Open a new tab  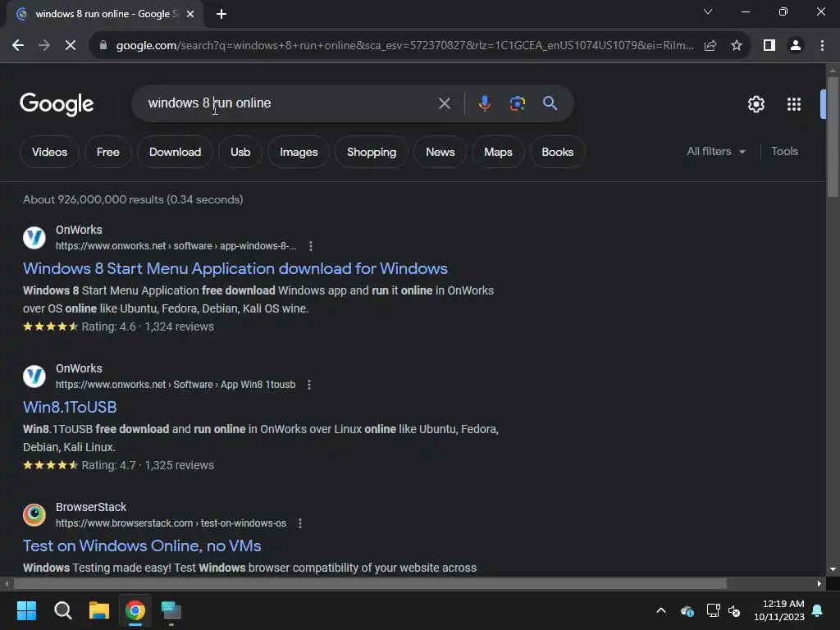point(221,14)
